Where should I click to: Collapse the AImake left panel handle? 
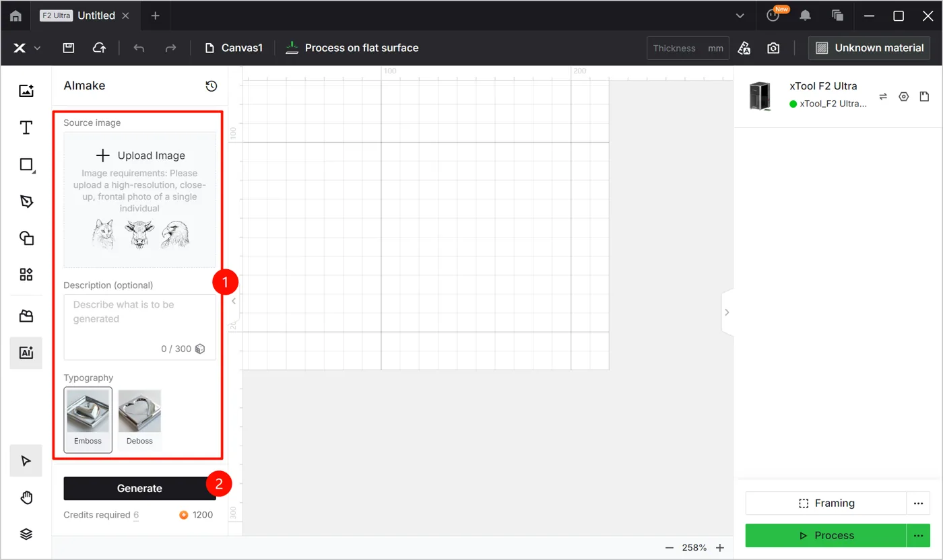click(x=234, y=302)
